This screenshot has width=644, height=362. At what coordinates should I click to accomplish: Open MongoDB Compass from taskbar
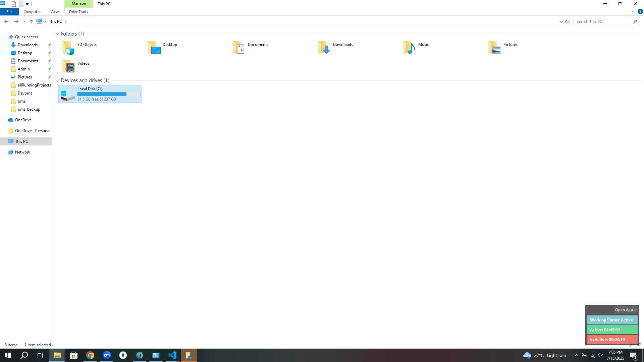[x=123, y=355]
